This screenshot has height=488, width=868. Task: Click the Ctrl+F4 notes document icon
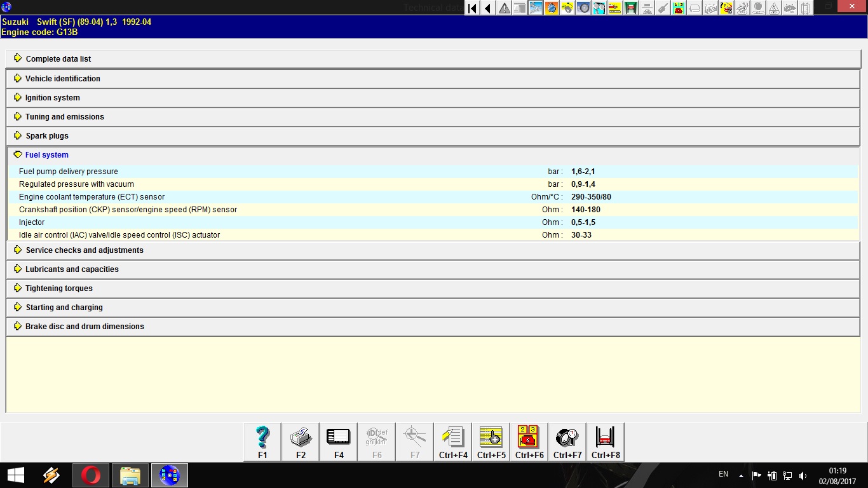point(453,442)
